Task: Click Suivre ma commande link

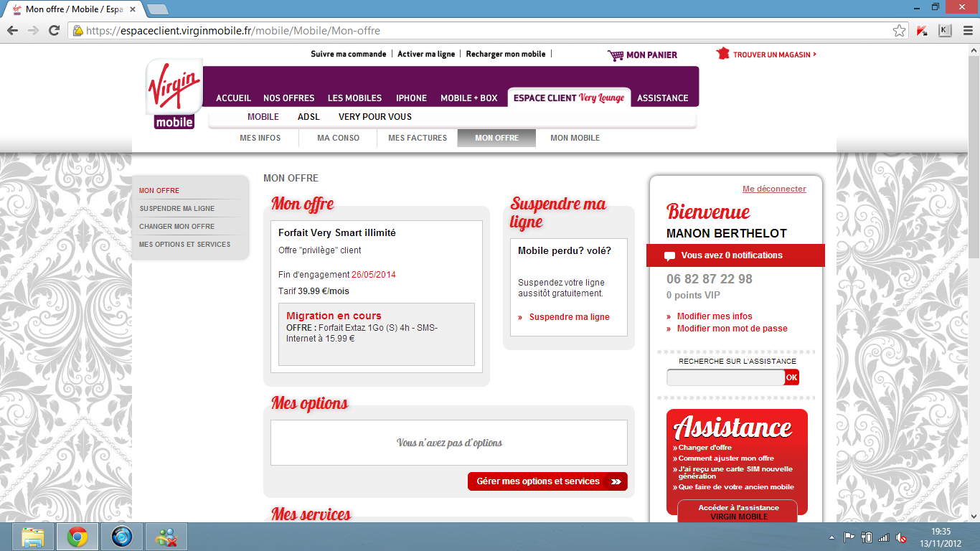Action: tap(349, 55)
